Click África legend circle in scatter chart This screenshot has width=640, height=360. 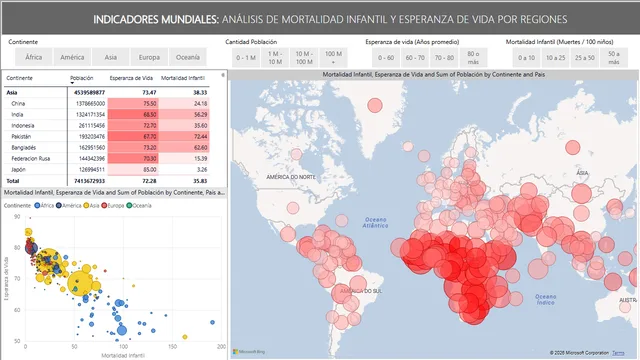(x=37, y=205)
